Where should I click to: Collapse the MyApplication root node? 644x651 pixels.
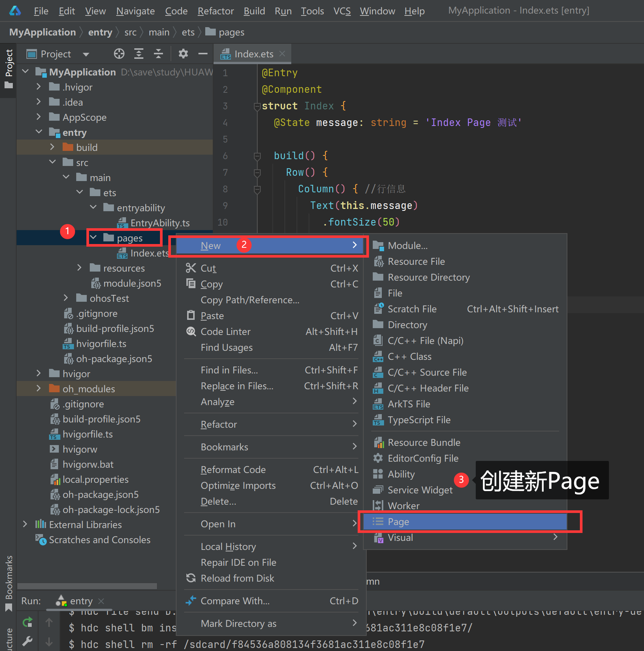(25, 71)
